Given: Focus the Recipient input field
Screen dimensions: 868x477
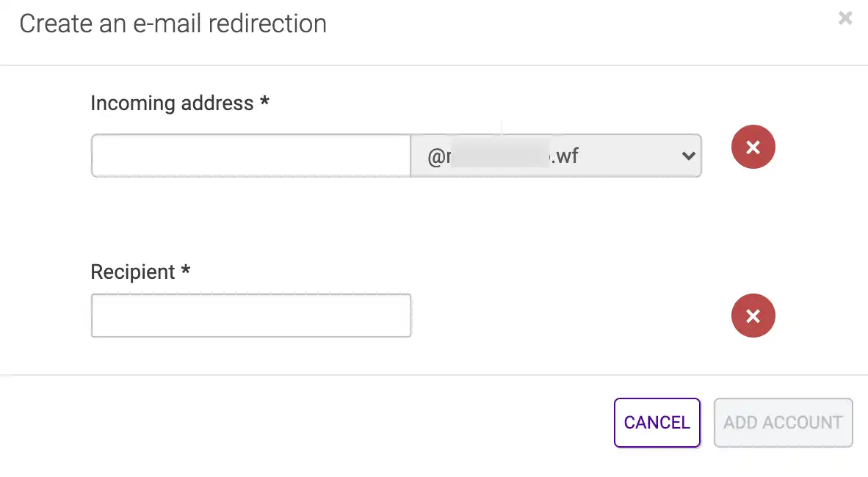Looking at the screenshot, I should 250,316.
